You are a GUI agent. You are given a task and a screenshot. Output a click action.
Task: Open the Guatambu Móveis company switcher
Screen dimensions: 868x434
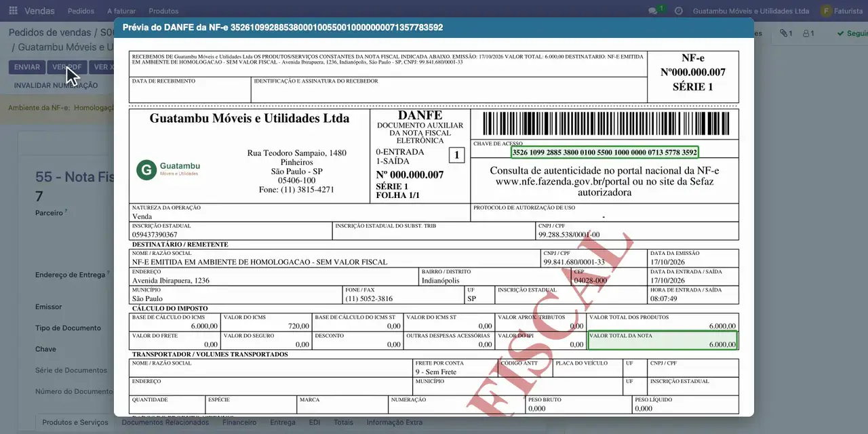751,11
